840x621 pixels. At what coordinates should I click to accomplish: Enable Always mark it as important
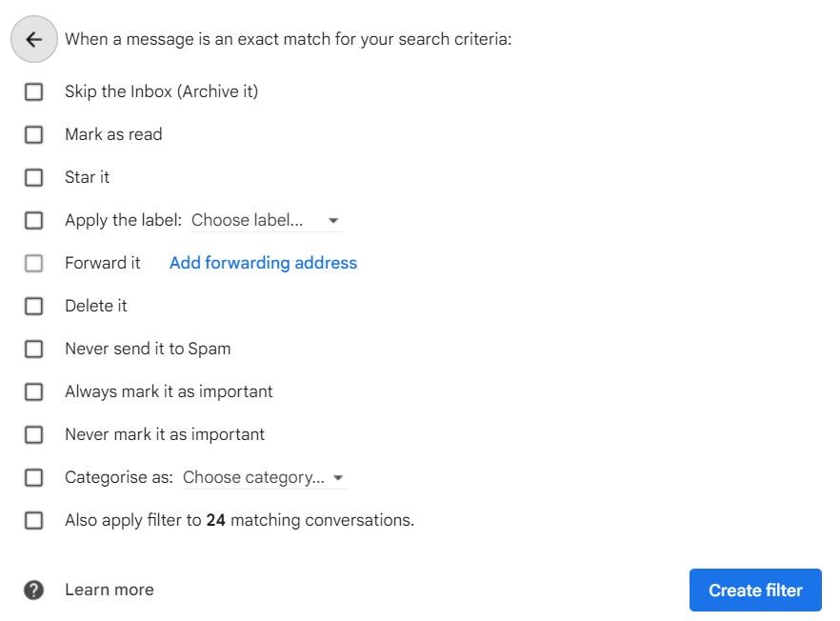(33, 391)
